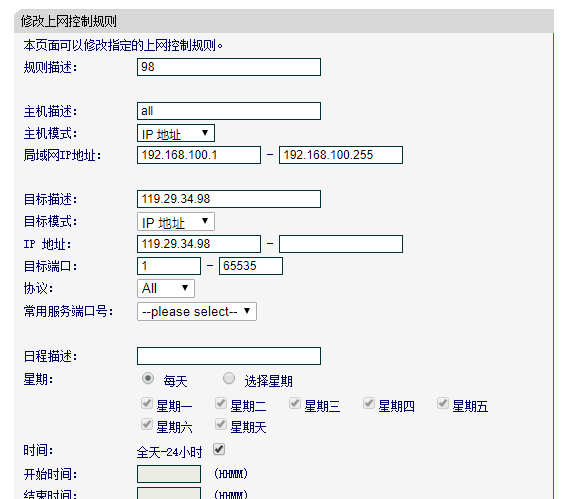Uncheck the 全天-24小时 checkbox
Image resolution: width=563 pixels, height=499 pixels.
pos(219,449)
